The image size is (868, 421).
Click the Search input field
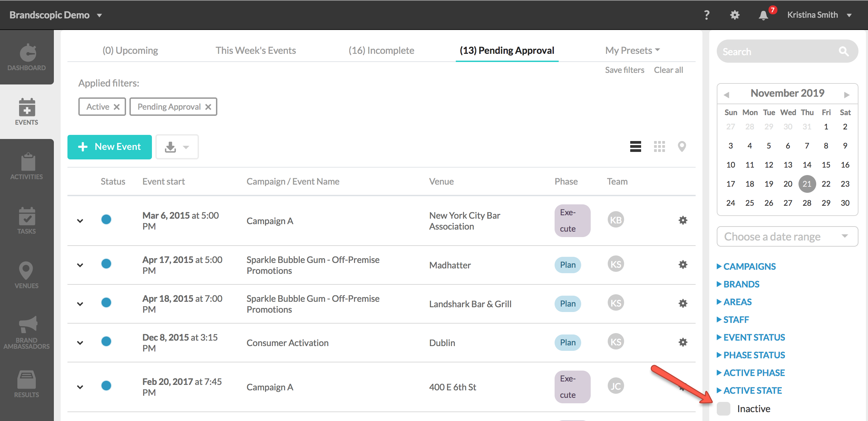pos(787,51)
